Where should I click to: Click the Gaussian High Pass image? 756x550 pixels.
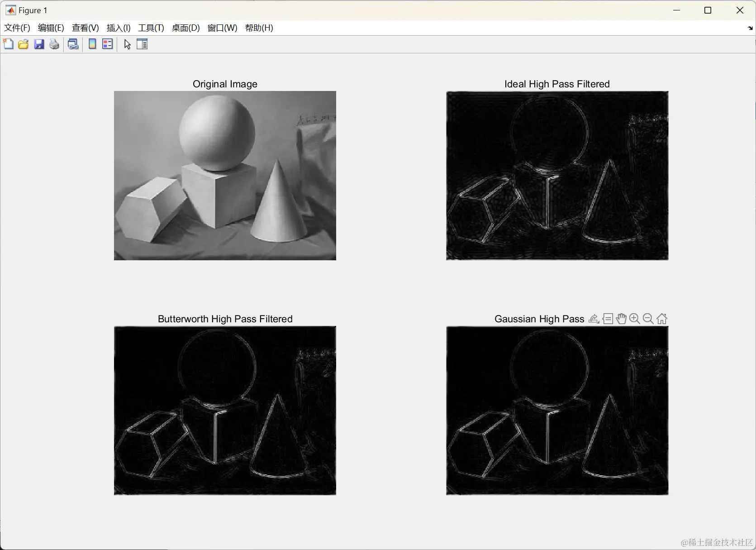pyautogui.click(x=557, y=410)
